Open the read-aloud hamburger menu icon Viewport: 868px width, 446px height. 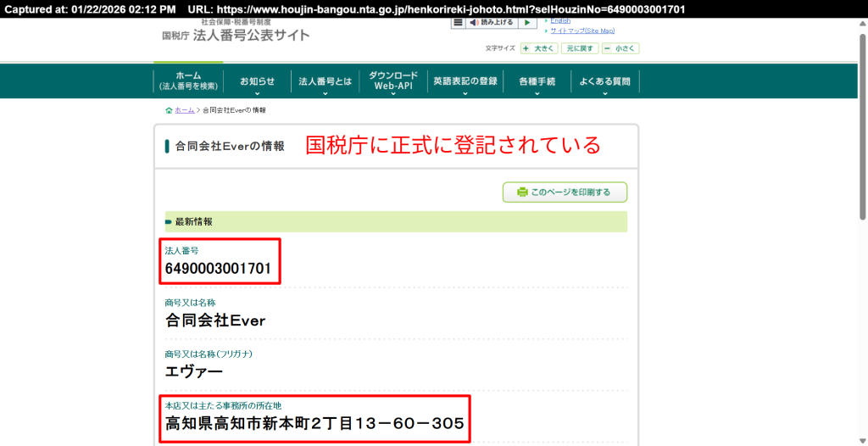[x=458, y=23]
